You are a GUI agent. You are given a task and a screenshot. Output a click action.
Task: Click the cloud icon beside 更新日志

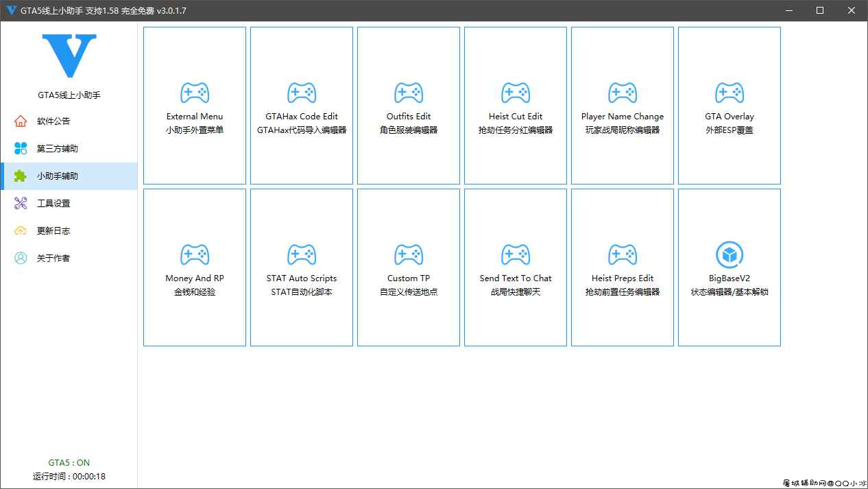21,231
